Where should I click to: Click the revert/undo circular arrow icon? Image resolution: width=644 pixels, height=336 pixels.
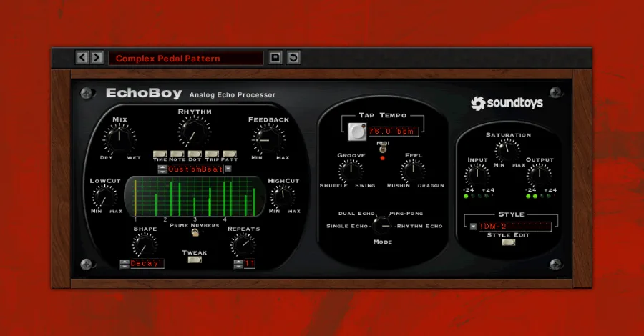tap(293, 57)
